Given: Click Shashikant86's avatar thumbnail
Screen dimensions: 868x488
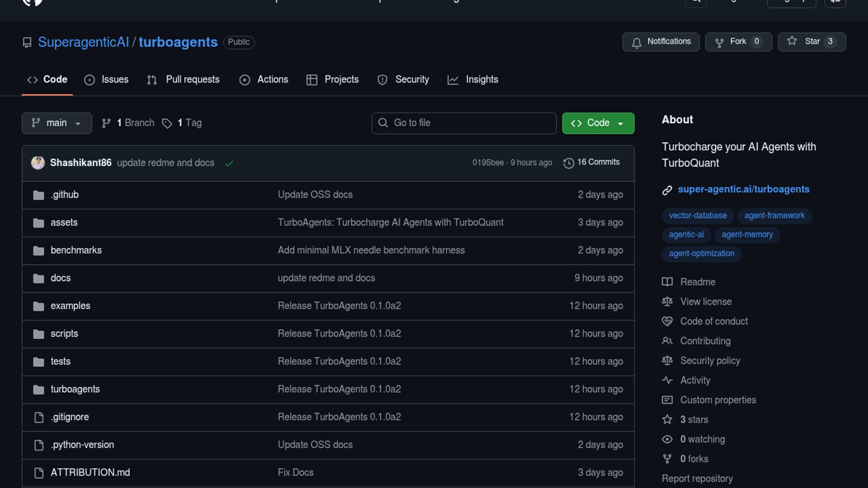Looking at the screenshot, I should pos(38,163).
